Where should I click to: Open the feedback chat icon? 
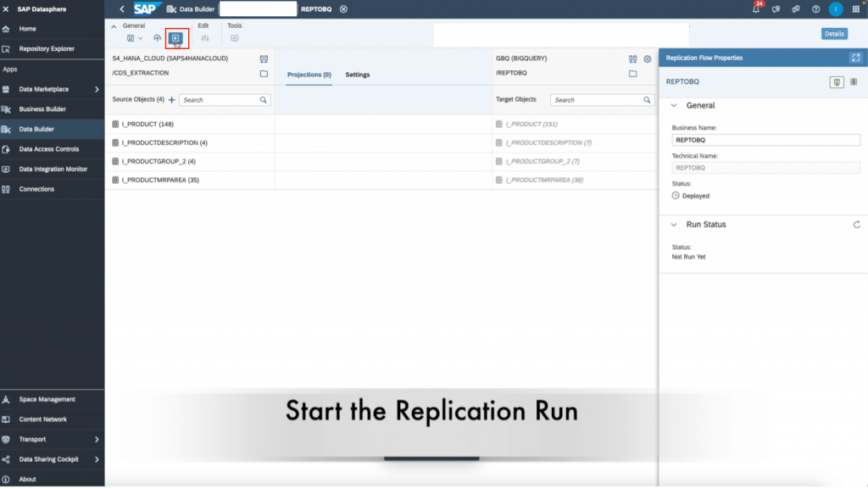[x=776, y=8]
